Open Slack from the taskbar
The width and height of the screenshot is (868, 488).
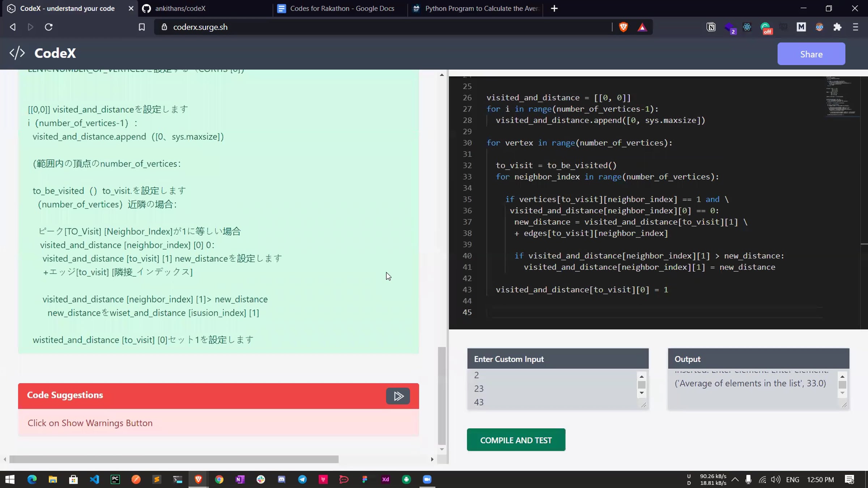click(261, 479)
